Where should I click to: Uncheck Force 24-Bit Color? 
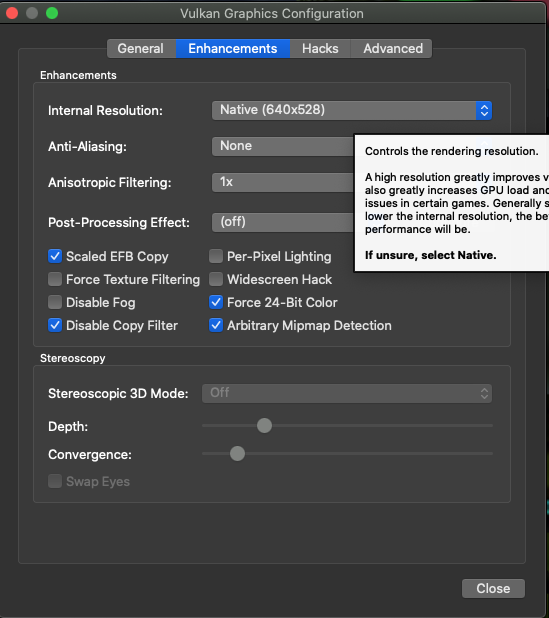[x=216, y=302]
